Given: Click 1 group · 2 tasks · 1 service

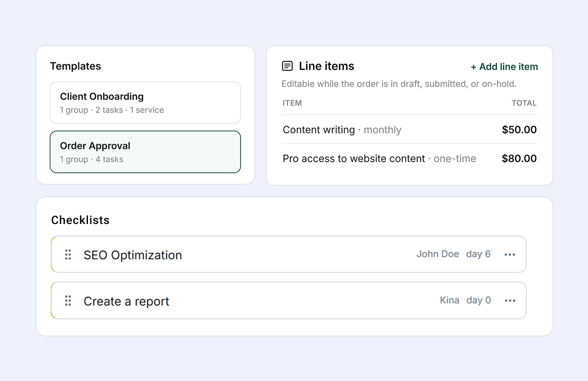Looking at the screenshot, I should coord(112,110).
